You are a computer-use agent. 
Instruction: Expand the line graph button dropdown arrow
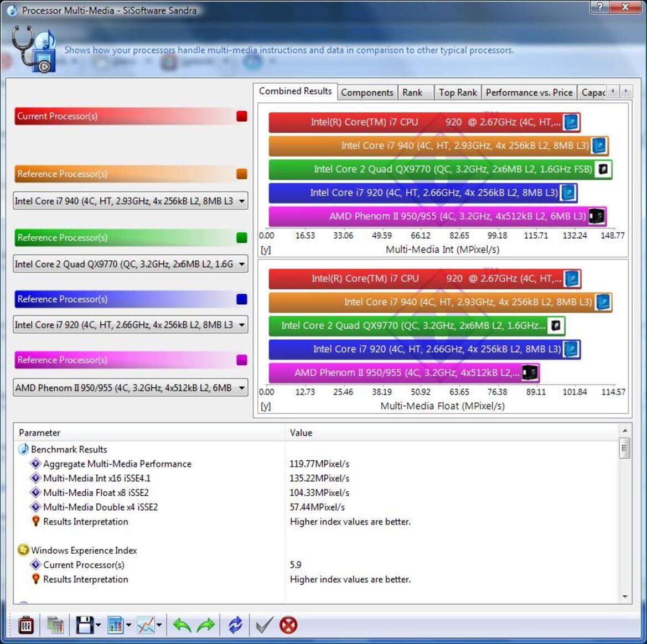pyautogui.click(x=159, y=625)
